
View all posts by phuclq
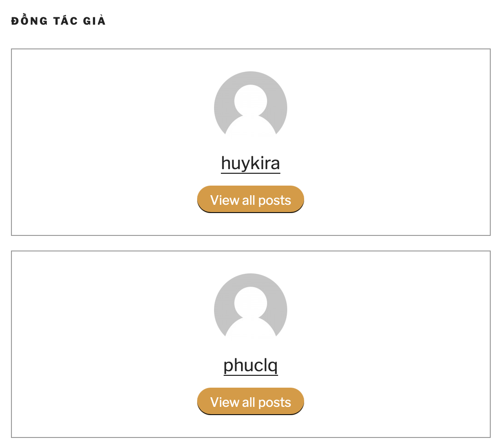(x=250, y=402)
